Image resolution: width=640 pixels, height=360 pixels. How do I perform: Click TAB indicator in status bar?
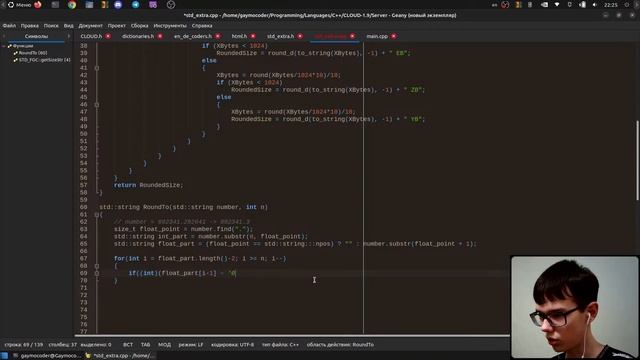(x=145, y=345)
